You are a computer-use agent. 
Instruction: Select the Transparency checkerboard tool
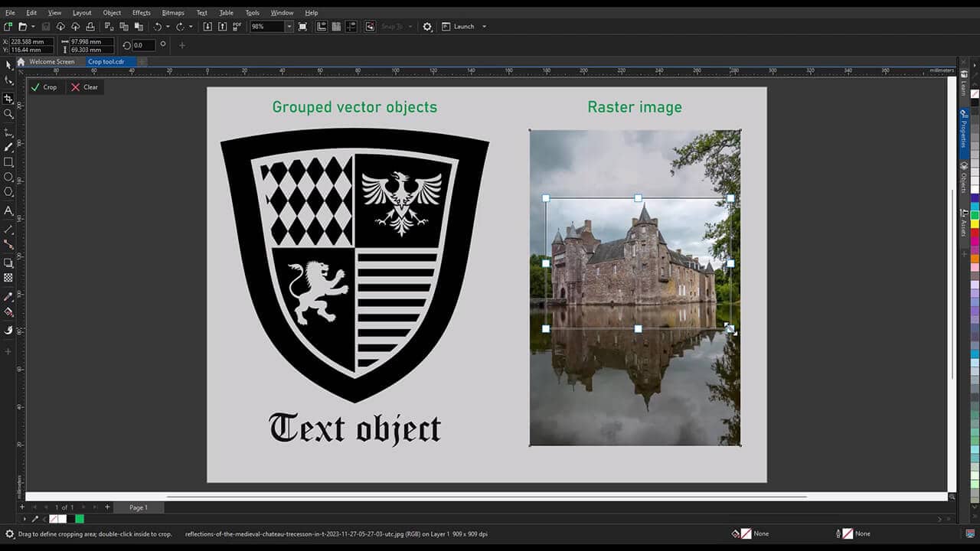[x=8, y=278]
